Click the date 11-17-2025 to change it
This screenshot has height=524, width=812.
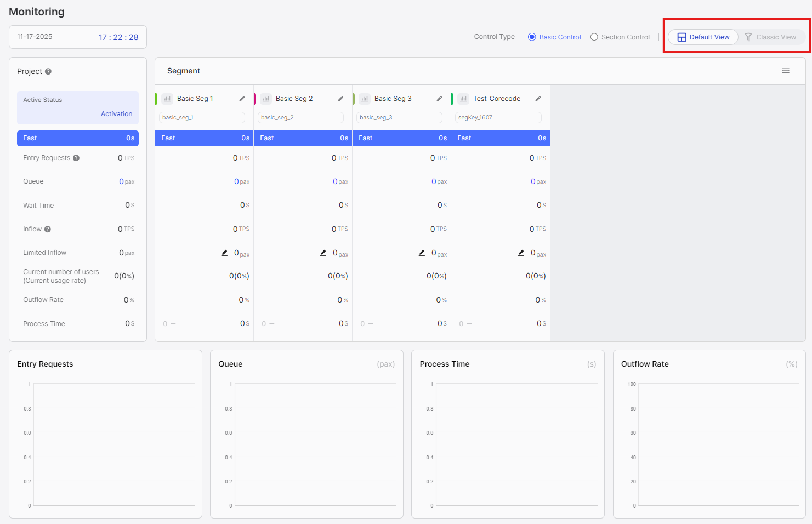(35, 36)
